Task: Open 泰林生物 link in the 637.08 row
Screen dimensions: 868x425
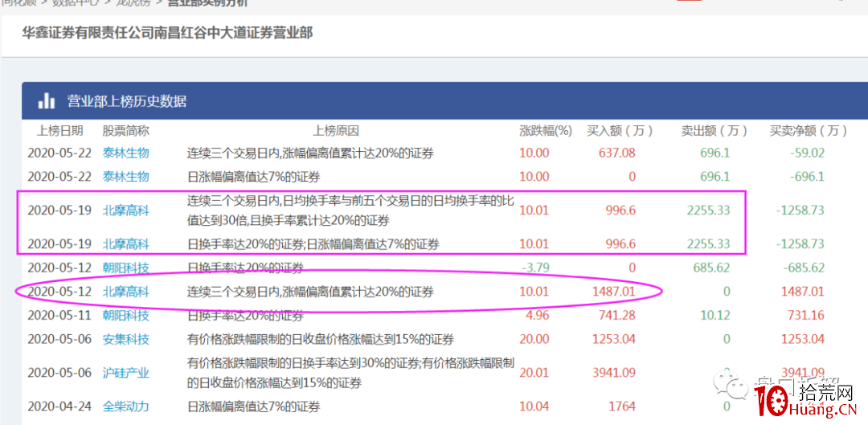Action: pos(125,153)
